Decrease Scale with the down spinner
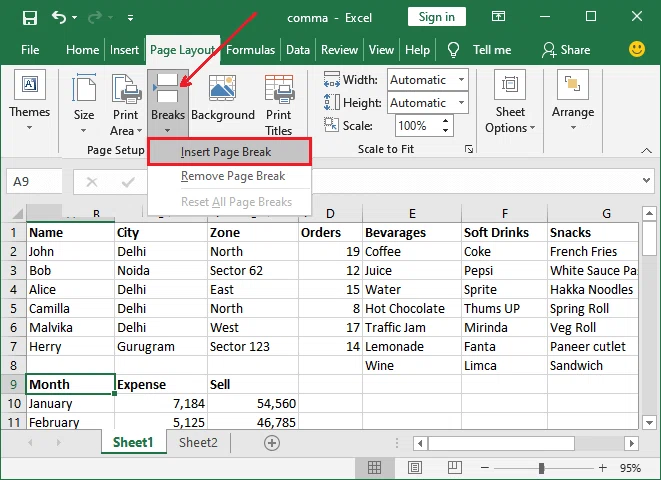 446,131
